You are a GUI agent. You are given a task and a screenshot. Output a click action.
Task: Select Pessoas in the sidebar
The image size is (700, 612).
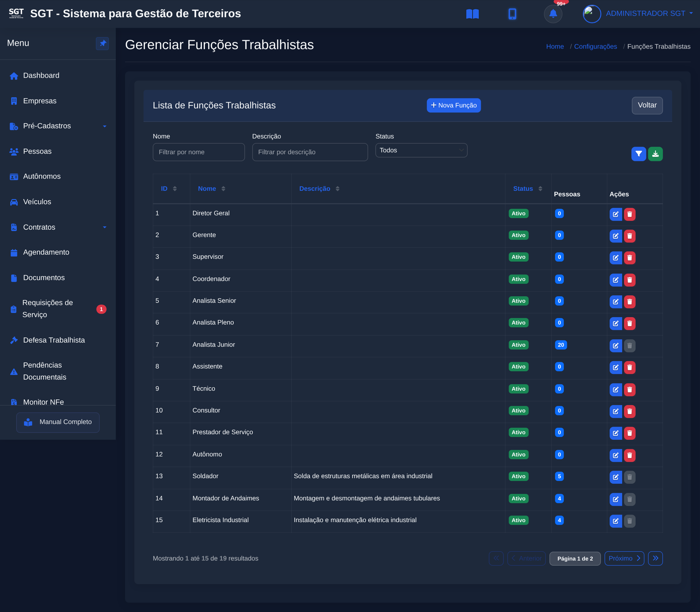pyautogui.click(x=58, y=151)
